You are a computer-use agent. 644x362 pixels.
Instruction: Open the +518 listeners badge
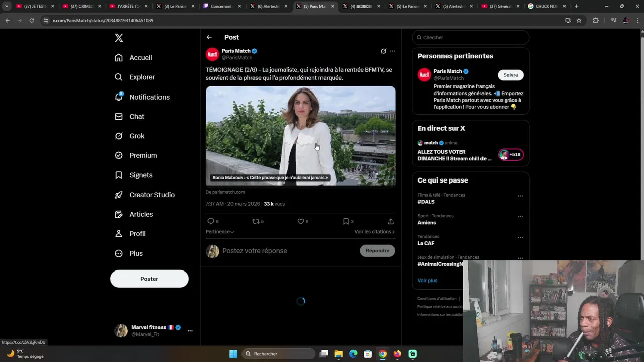pos(511,154)
